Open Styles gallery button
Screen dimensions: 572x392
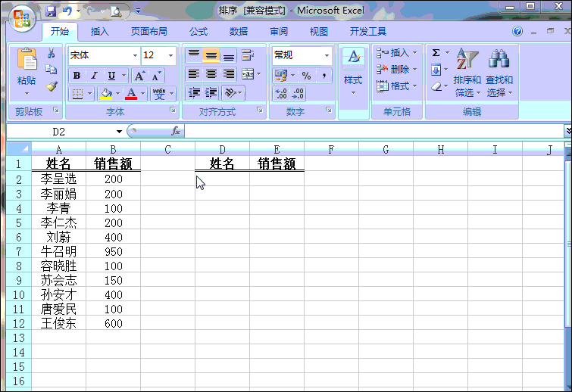(353, 73)
